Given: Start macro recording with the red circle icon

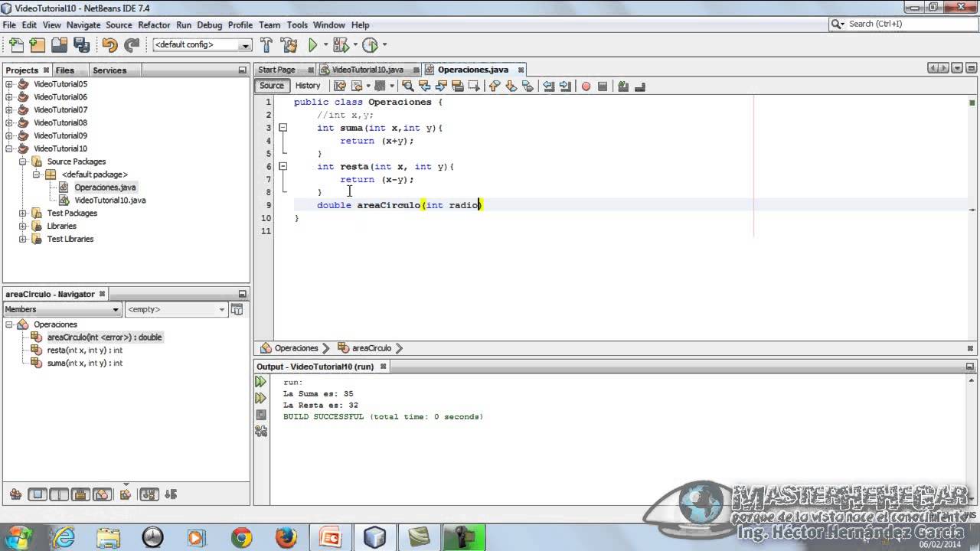Looking at the screenshot, I should (x=586, y=86).
